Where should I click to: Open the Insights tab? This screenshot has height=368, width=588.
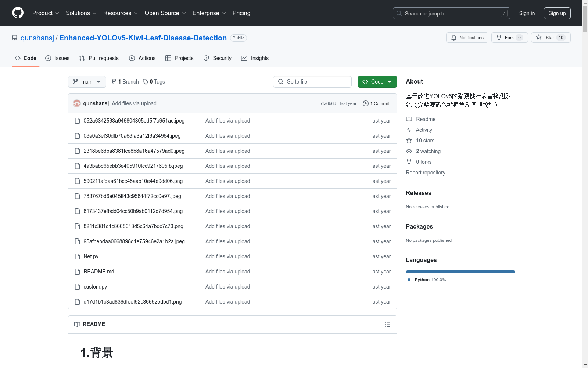(255, 58)
